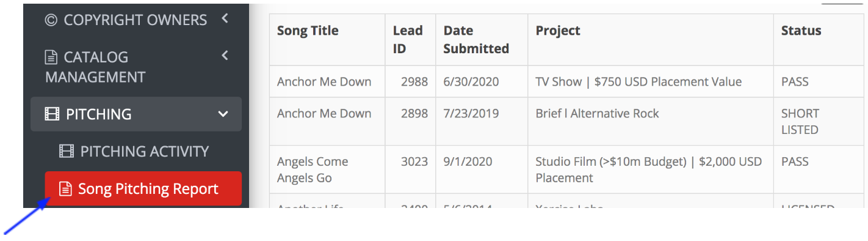This screenshot has width=868, height=241.
Task: Sort by the Lead ID column header
Action: tap(408, 39)
